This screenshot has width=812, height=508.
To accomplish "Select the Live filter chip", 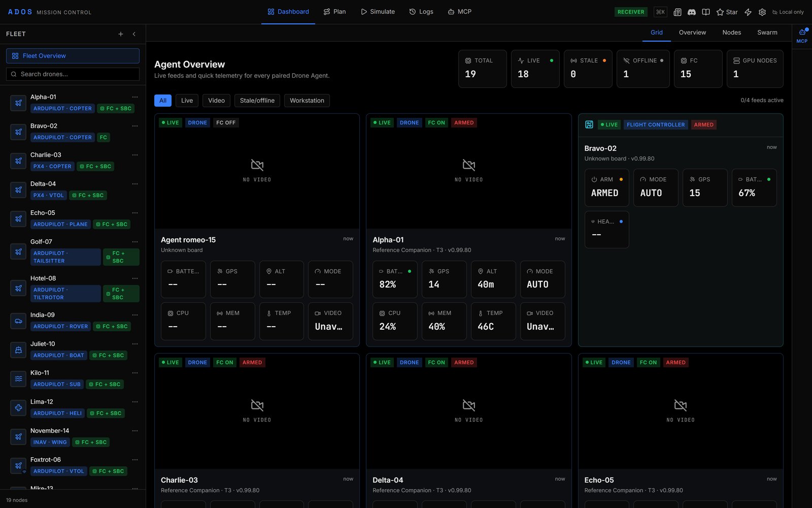I will [187, 101].
